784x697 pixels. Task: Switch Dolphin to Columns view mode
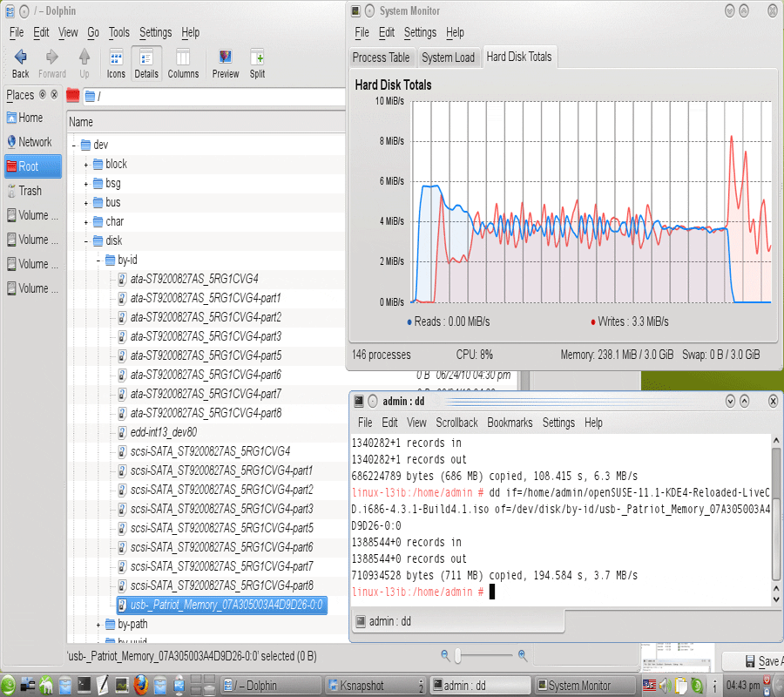click(x=183, y=64)
